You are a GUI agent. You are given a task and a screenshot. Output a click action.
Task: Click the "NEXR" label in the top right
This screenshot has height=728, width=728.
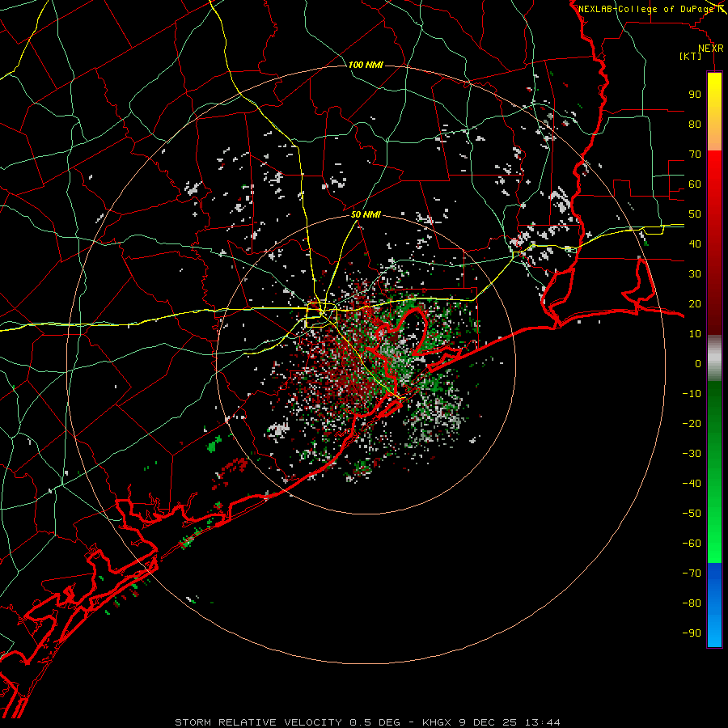pos(711,49)
